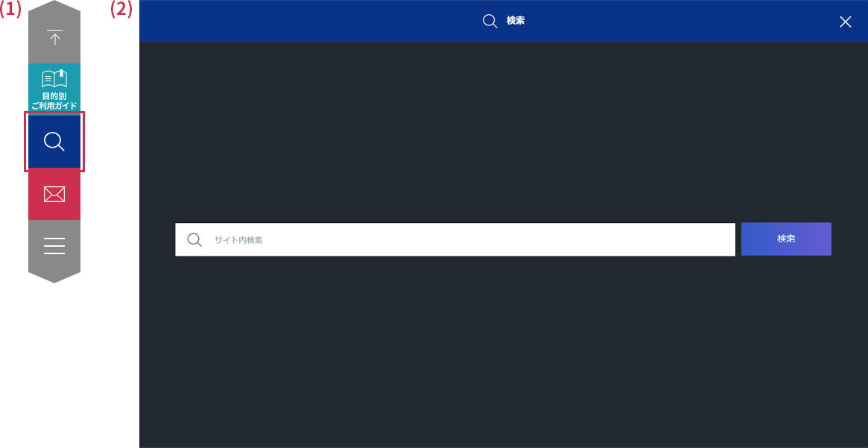This screenshot has height=448, width=868.
Task: Activate the search submit control
Action: pyautogui.click(x=786, y=239)
